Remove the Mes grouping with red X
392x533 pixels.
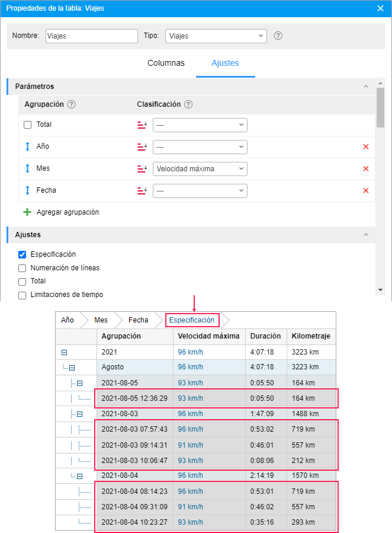[x=366, y=168]
